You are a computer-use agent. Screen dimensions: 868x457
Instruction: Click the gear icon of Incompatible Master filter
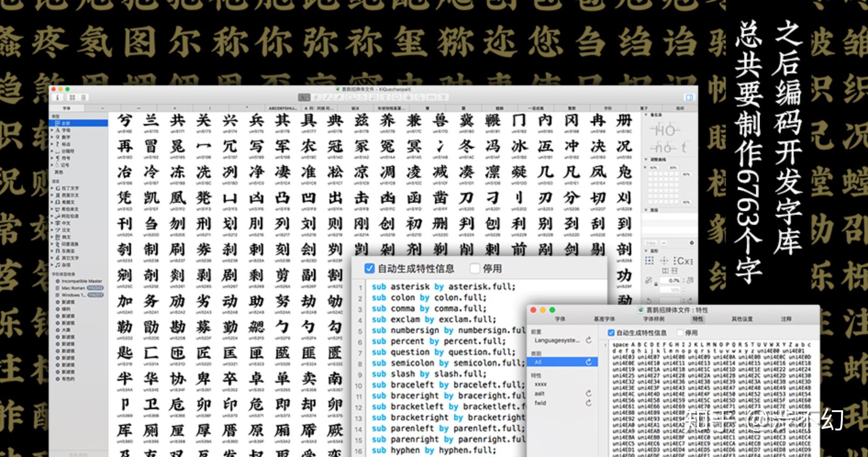(58, 281)
